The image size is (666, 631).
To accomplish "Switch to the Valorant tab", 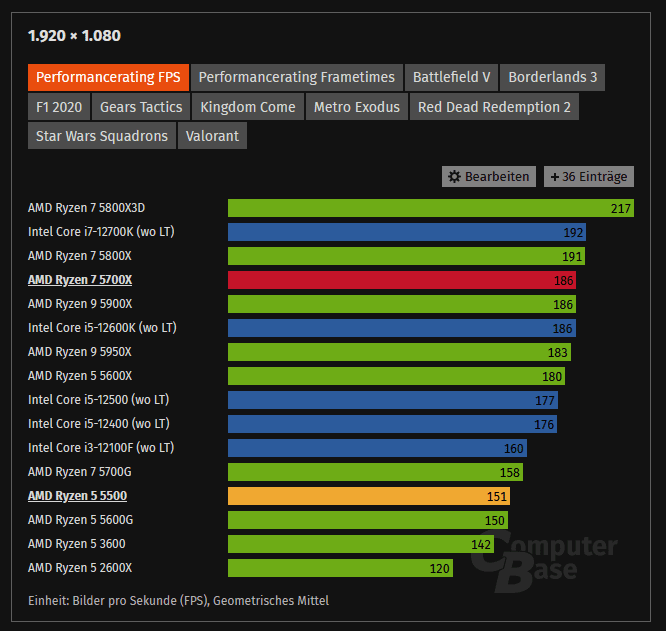I will [212, 136].
